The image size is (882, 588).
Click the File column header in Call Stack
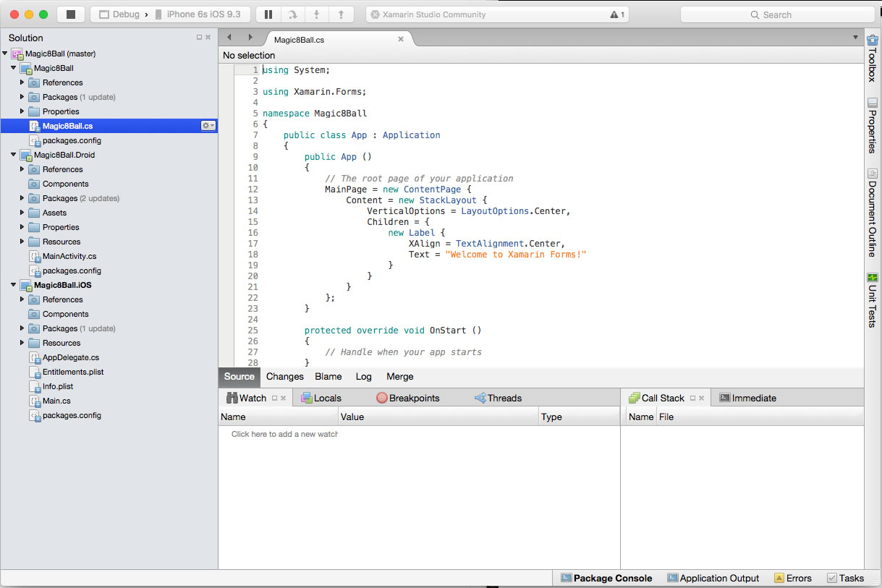(760, 417)
